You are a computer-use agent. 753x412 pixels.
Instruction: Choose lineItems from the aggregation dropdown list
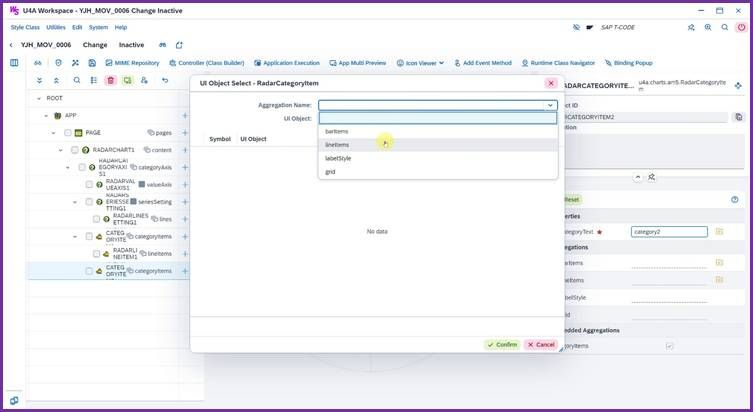point(438,145)
